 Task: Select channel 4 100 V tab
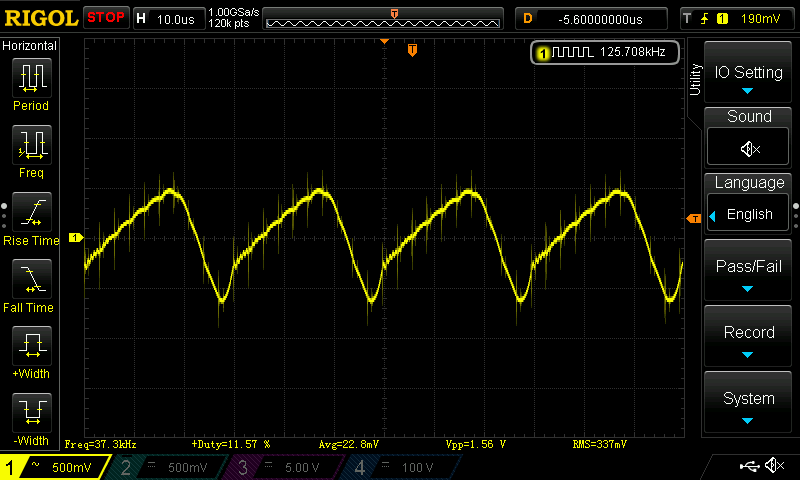coord(403,467)
